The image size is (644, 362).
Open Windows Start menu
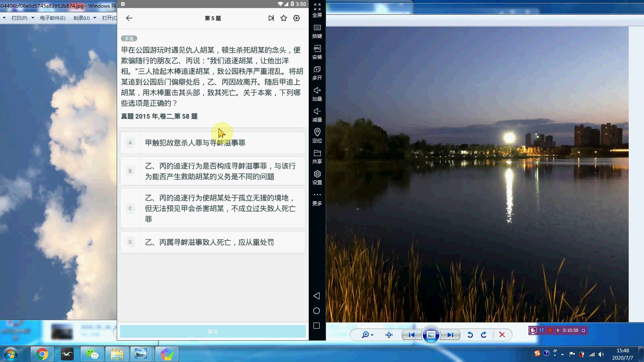[x=11, y=354]
